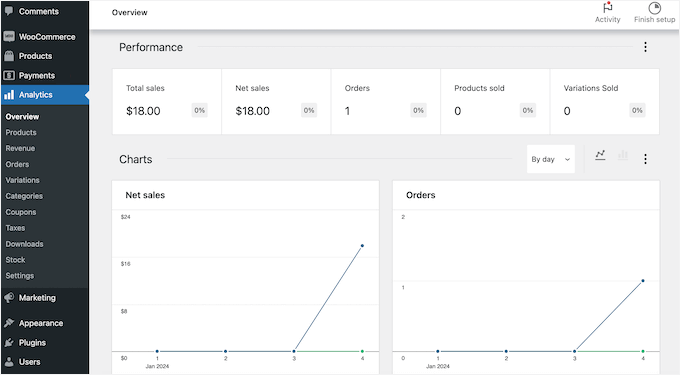Click the Payments dollar icon

9,75
